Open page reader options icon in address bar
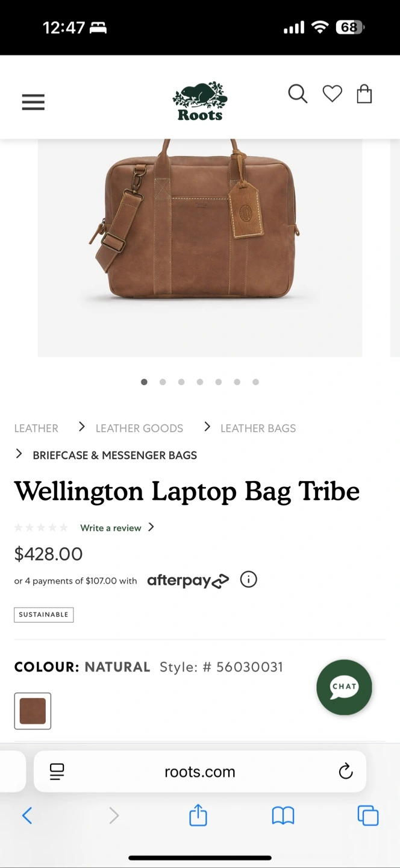This screenshot has width=400, height=868. tap(57, 772)
